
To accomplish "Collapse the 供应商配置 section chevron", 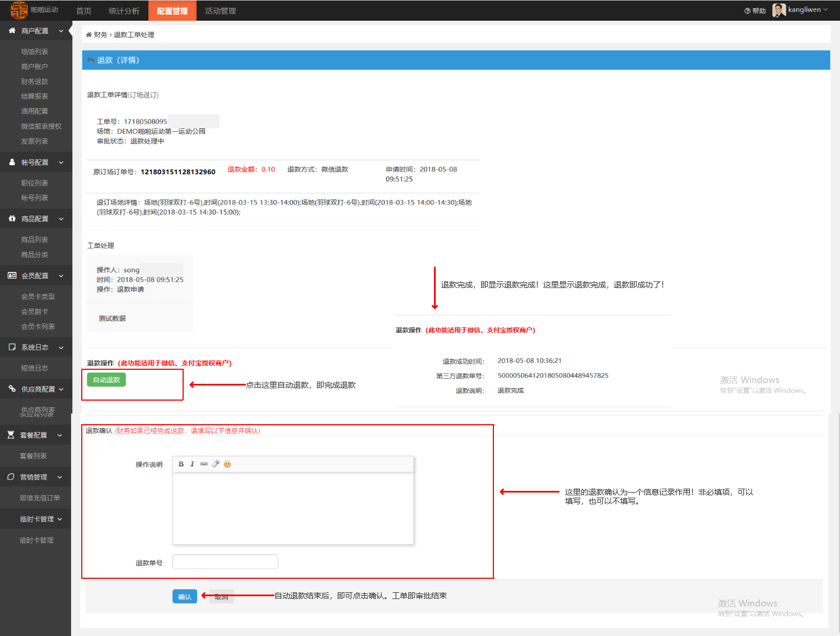I will coord(61,389).
